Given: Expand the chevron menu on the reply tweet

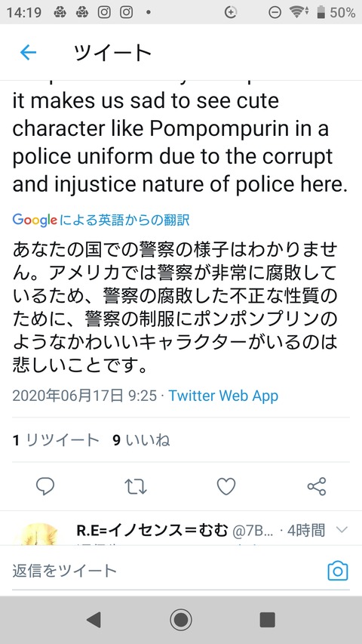Looking at the screenshot, I should pos(342,530).
